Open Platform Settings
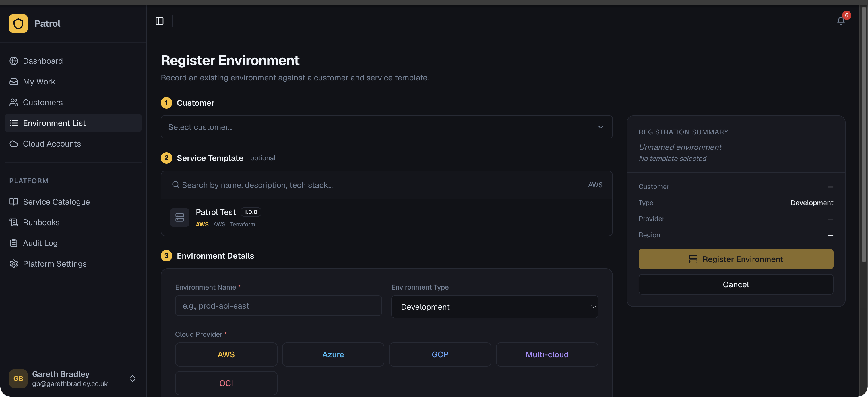868x397 pixels. click(73, 263)
